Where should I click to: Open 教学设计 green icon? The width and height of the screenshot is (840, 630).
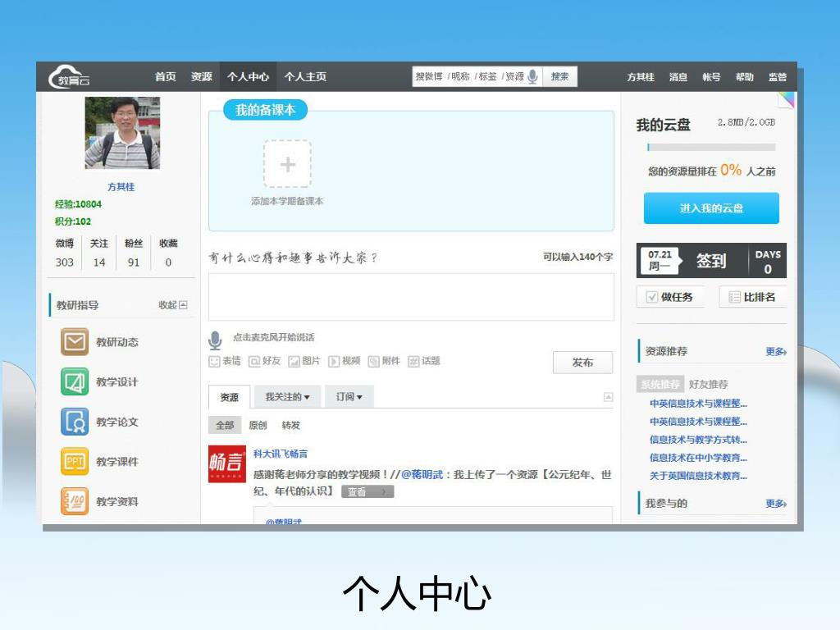coord(75,381)
